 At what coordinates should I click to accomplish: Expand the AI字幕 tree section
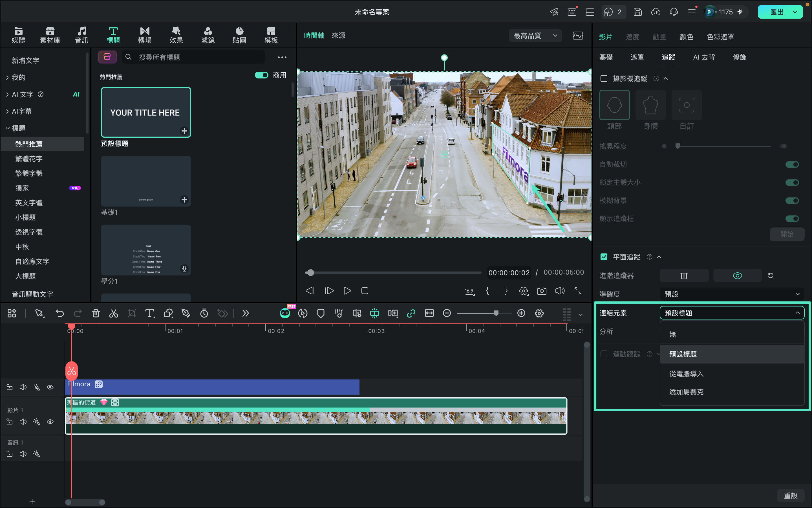[x=7, y=111]
